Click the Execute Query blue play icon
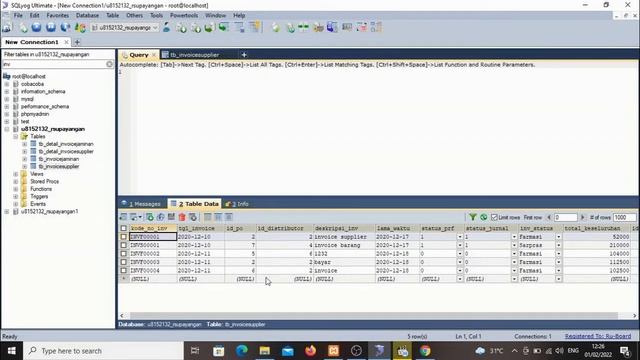This screenshot has width=640, height=360. pos(36,27)
